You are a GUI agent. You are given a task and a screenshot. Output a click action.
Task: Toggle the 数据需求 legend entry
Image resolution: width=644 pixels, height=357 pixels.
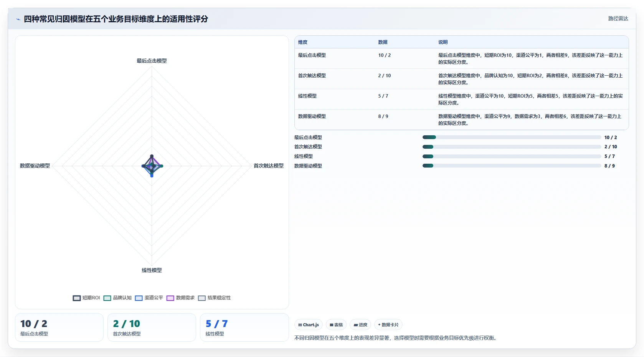[x=180, y=298]
